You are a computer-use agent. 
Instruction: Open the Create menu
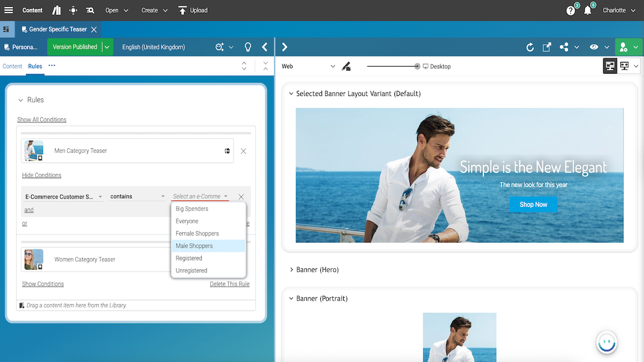point(154,10)
